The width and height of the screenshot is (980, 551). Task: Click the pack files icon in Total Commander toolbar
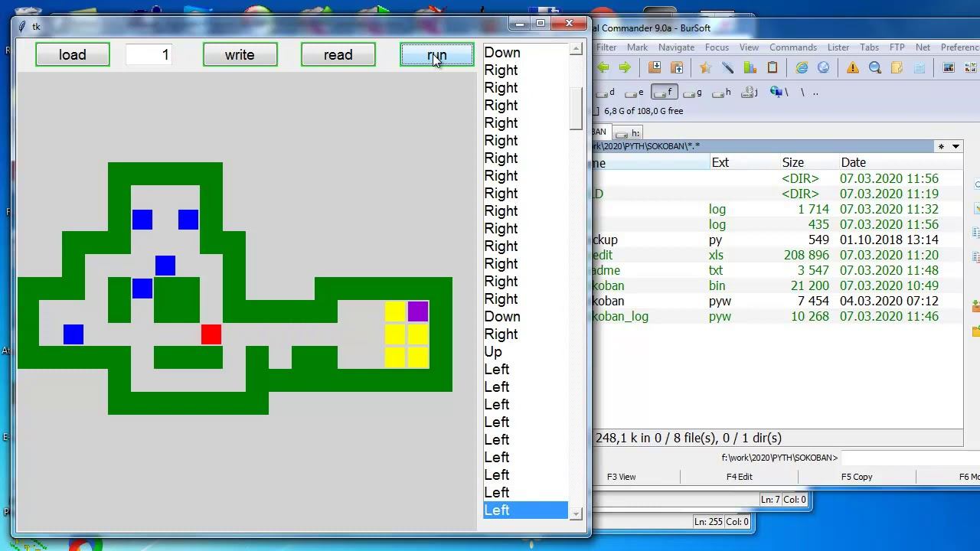655,67
